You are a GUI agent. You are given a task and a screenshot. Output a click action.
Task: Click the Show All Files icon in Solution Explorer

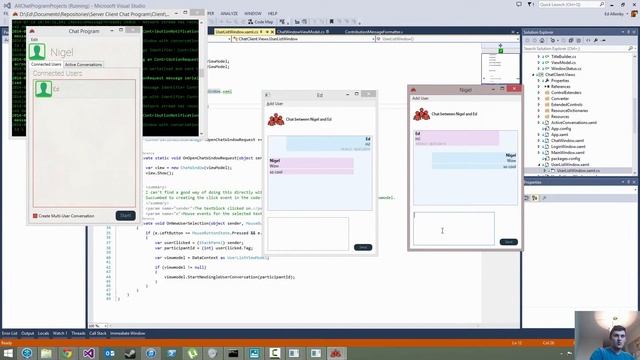[578, 40]
